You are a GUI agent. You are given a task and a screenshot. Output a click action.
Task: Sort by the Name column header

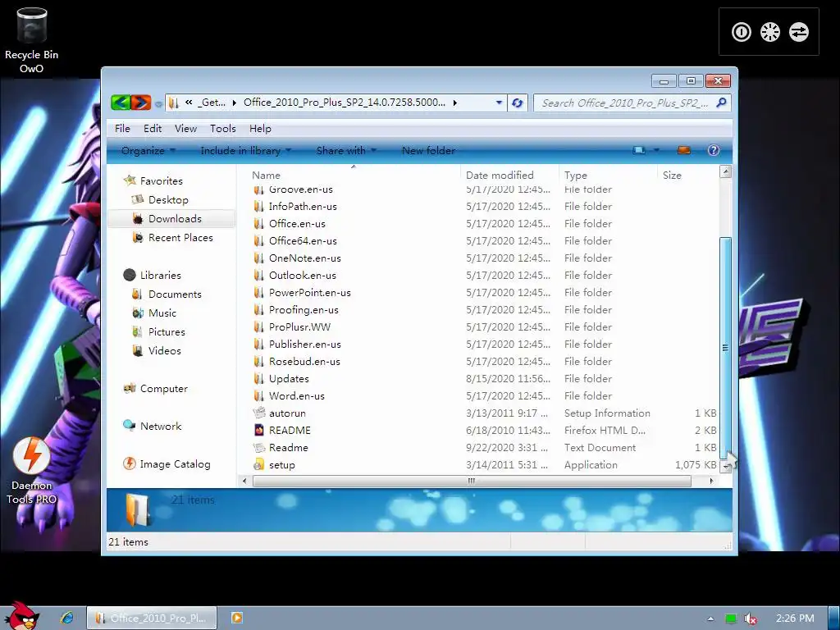click(x=353, y=176)
